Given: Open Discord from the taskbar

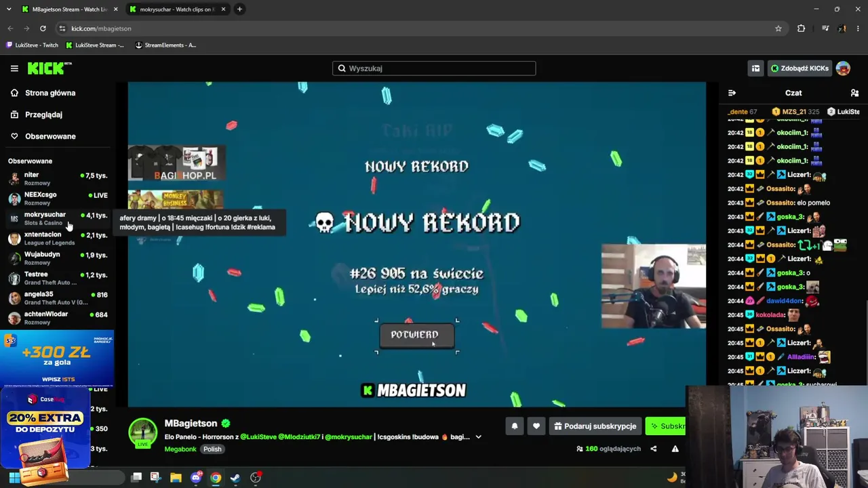Looking at the screenshot, I should [x=196, y=478].
